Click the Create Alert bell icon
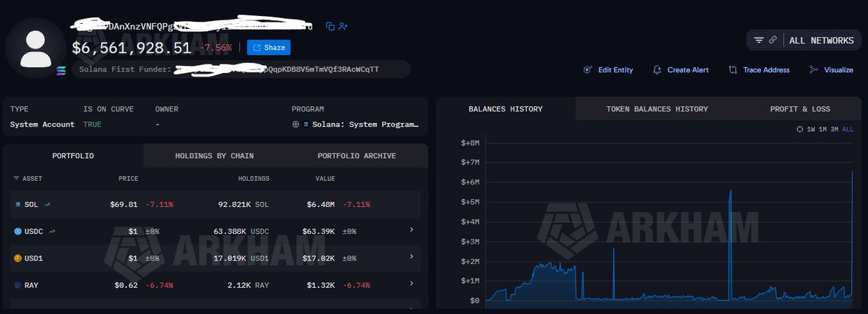868x314 pixels. click(x=658, y=70)
